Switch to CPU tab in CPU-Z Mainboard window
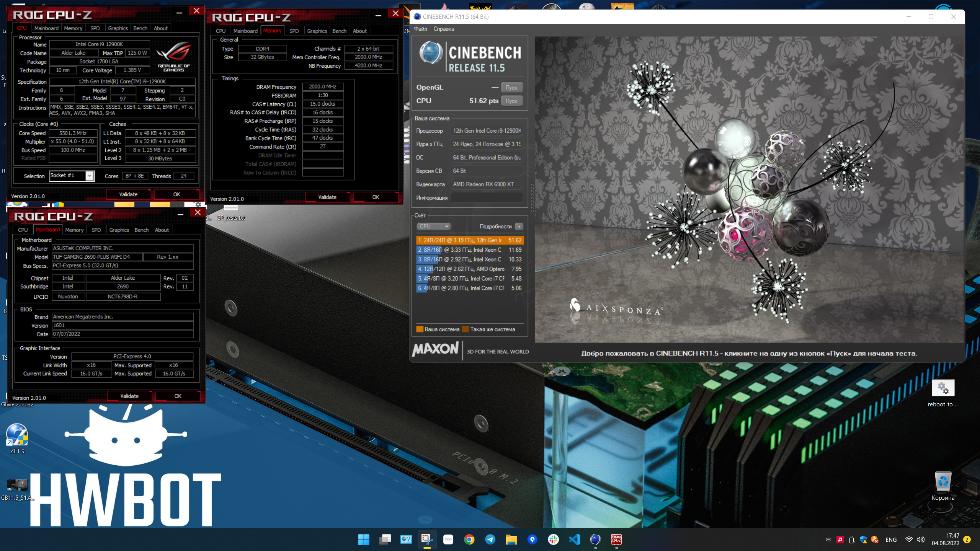This screenshot has height=551, width=980. click(23, 230)
